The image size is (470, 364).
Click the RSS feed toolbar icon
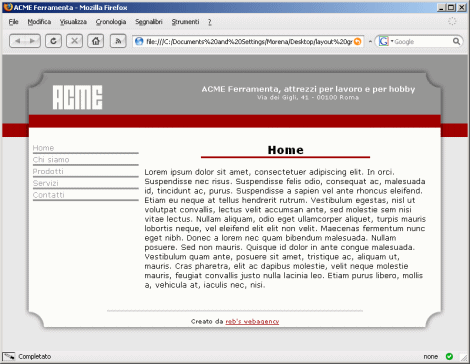[x=118, y=41]
